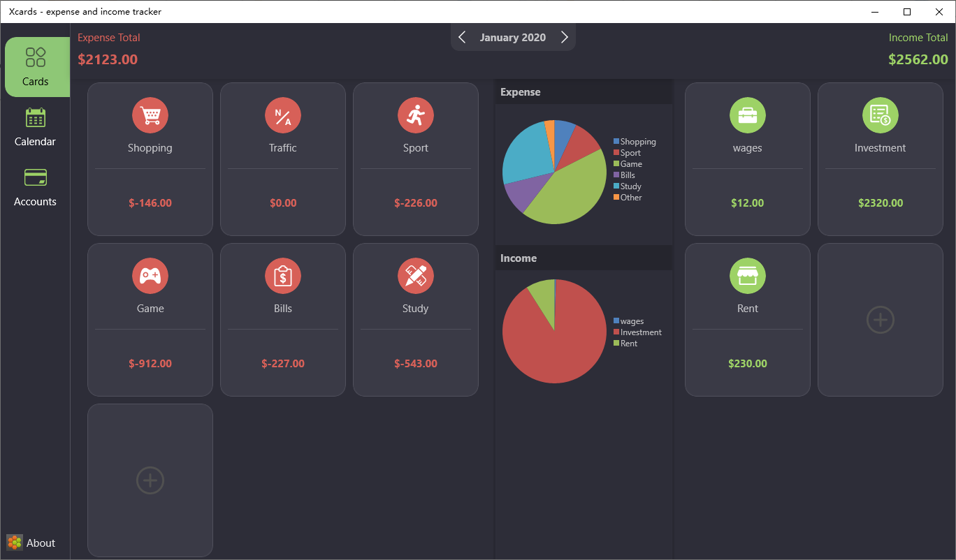Select the Bills clipboard icon

pos(283,276)
